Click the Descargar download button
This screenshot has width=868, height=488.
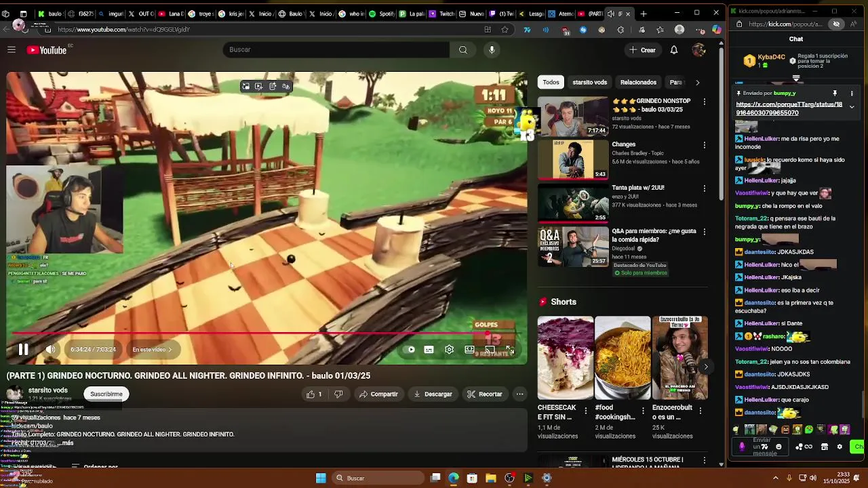coord(433,394)
